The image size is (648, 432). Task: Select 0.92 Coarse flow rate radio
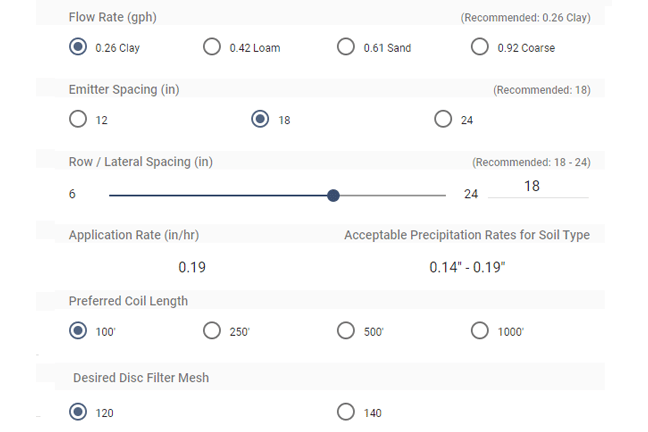click(480, 47)
